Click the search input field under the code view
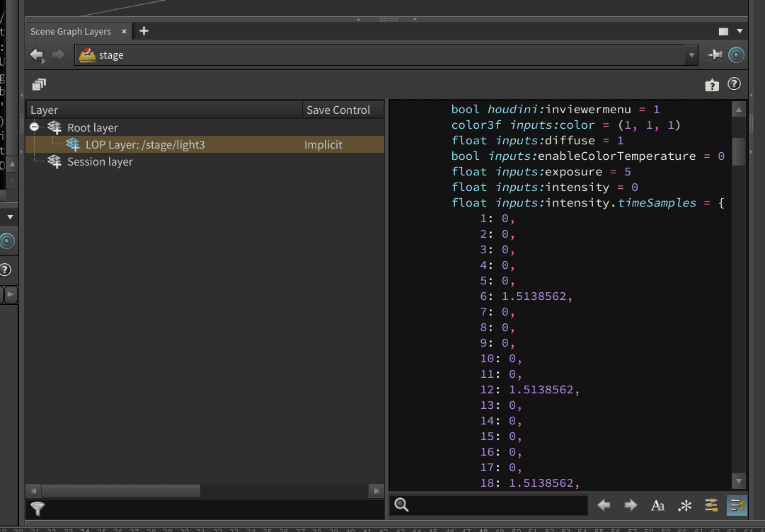The width and height of the screenshot is (765, 532). [495, 505]
